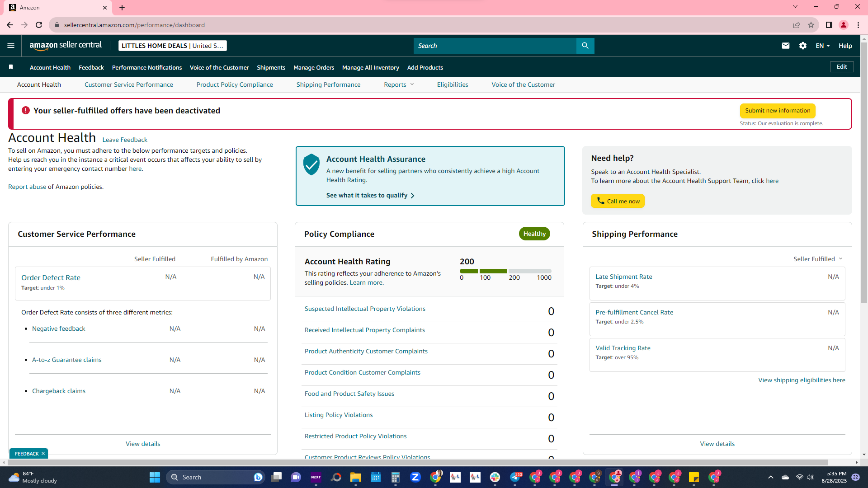Open the Shipping Performance tab
The width and height of the screenshot is (868, 488).
(329, 84)
